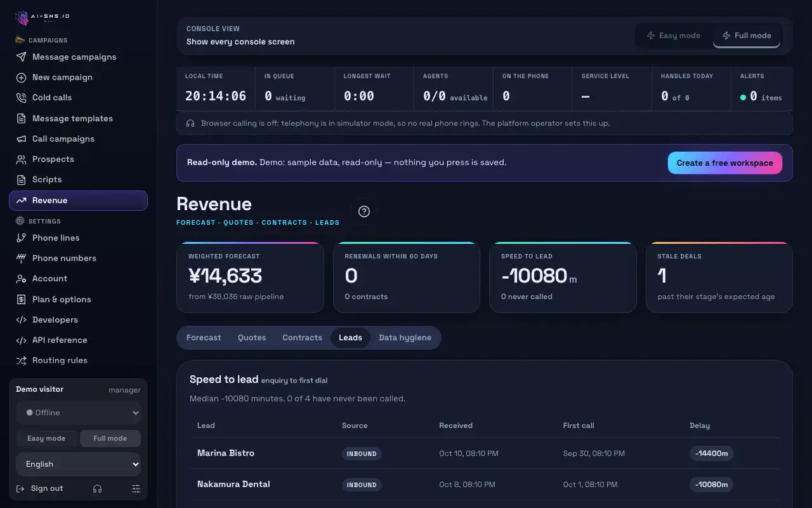Viewport: 812px width, 508px height.
Task: Switch console view to Easy mode
Action: [x=674, y=36]
